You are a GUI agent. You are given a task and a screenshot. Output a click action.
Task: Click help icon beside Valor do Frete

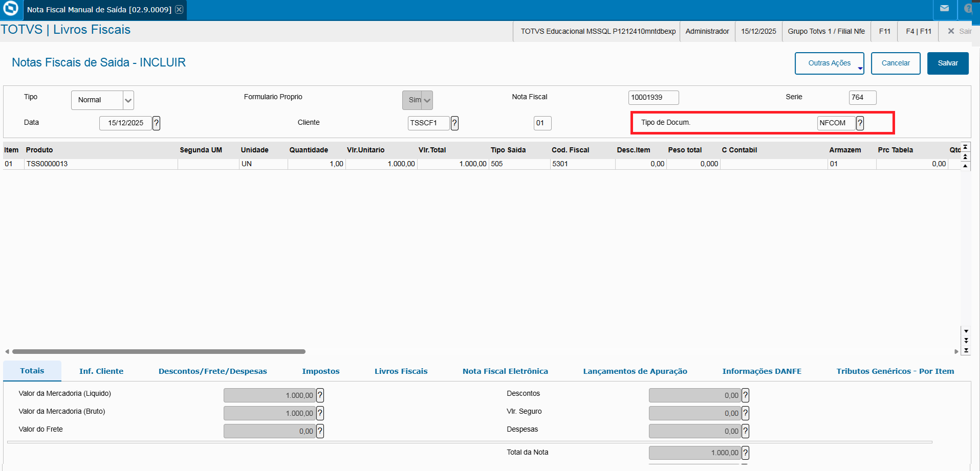320,431
